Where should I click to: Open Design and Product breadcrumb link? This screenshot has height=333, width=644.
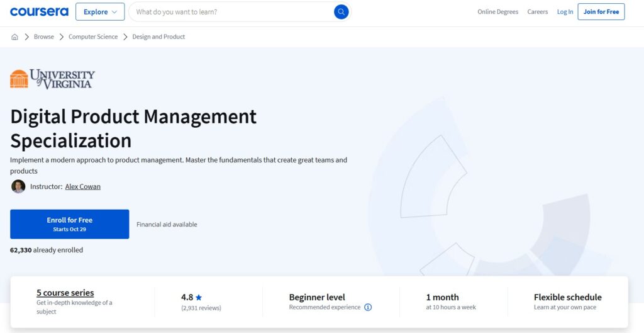coord(158,37)
